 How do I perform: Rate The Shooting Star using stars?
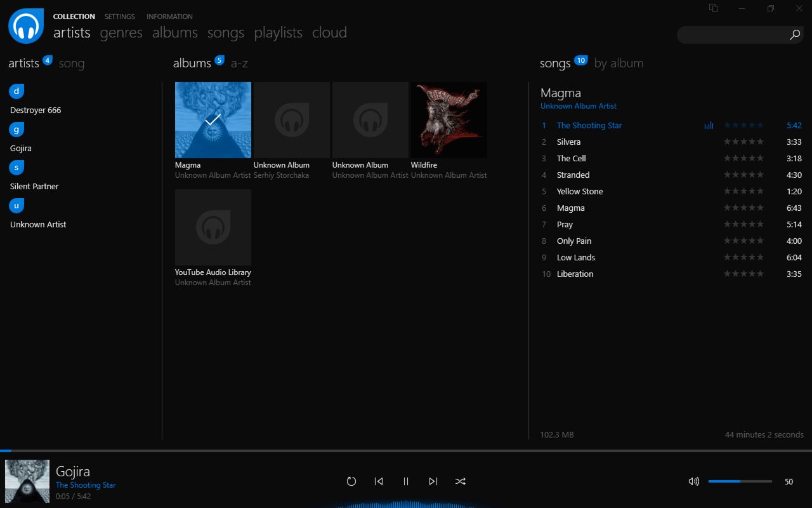[743, 126]
